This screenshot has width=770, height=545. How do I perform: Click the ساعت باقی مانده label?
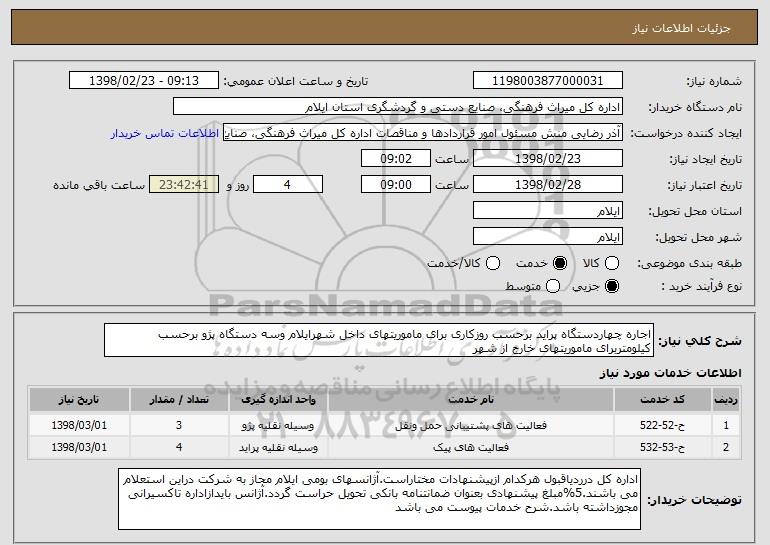(99, 185)
